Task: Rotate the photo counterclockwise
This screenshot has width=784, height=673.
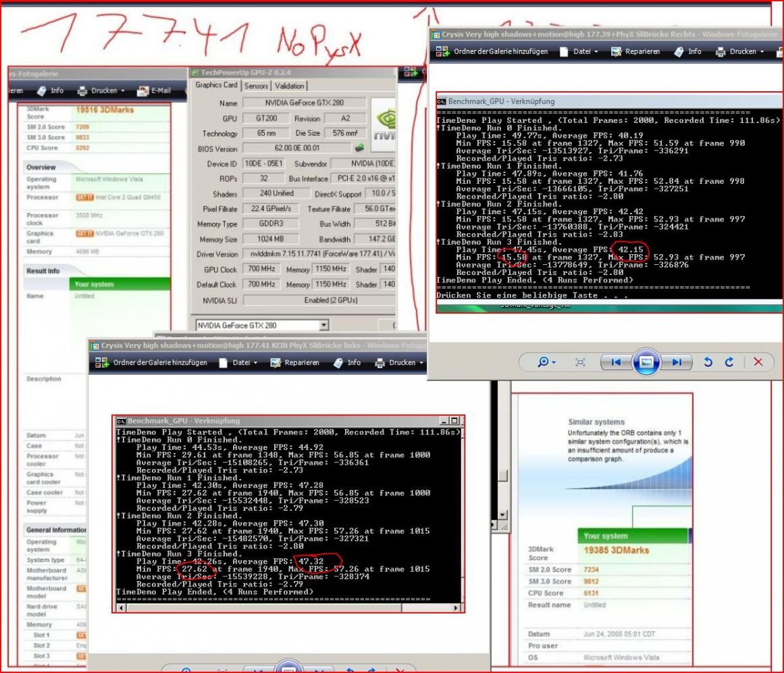Action: pyautogui.click(x=708, y=362)
